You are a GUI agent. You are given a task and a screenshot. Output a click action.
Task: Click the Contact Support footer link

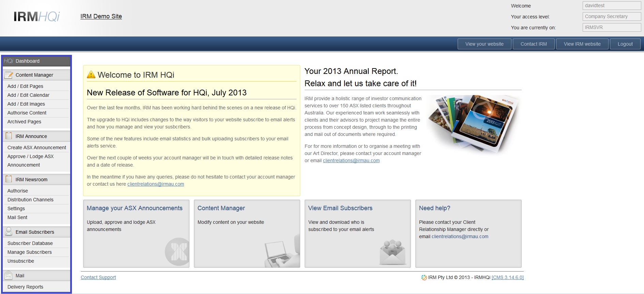pos(98,277)
